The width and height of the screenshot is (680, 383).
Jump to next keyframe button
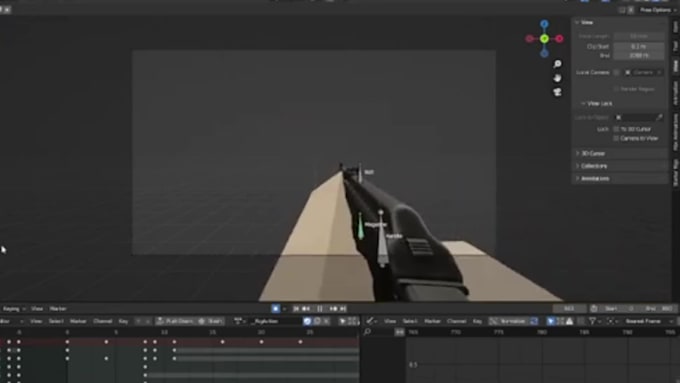pyautogui.click(x=333, y=308)
